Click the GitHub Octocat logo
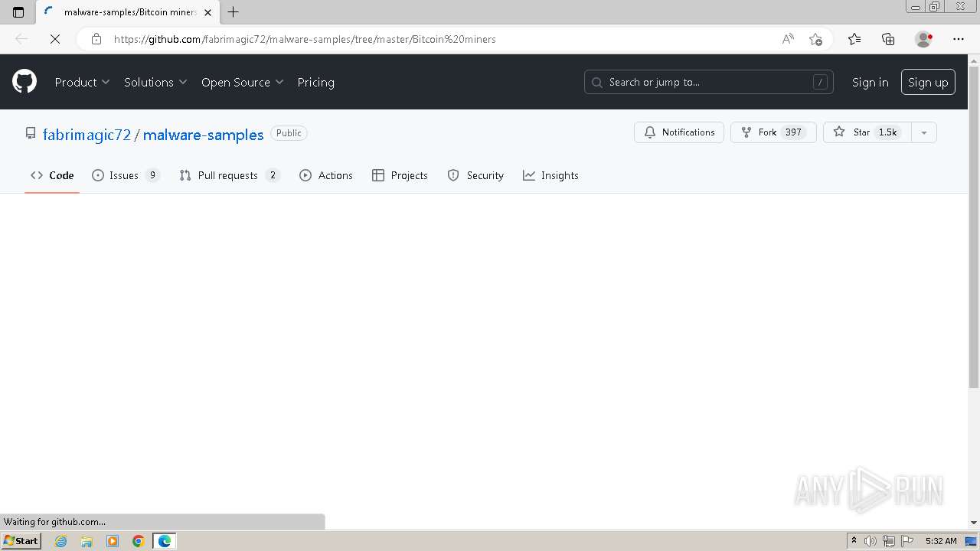 24,82
